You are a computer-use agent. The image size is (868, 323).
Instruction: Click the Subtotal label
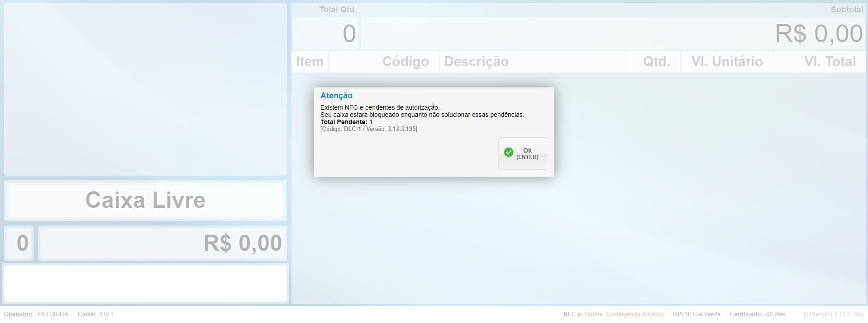(x=847, y=10)
